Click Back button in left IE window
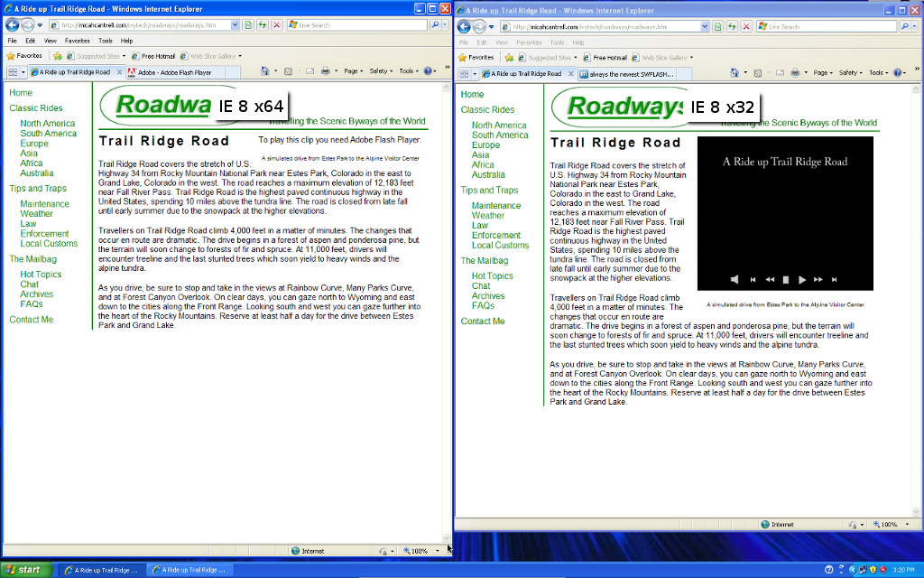Image resolution: width=924 pixels, height=578 pixels. point(12,25)
